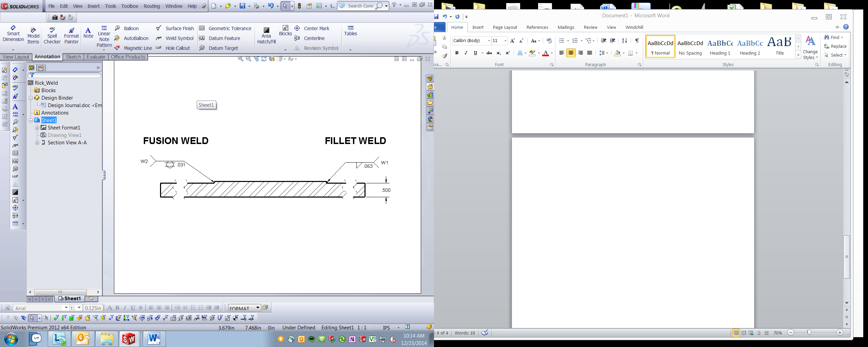
Task: Apply No Spacing style in Word
Action: pos(690,47)
